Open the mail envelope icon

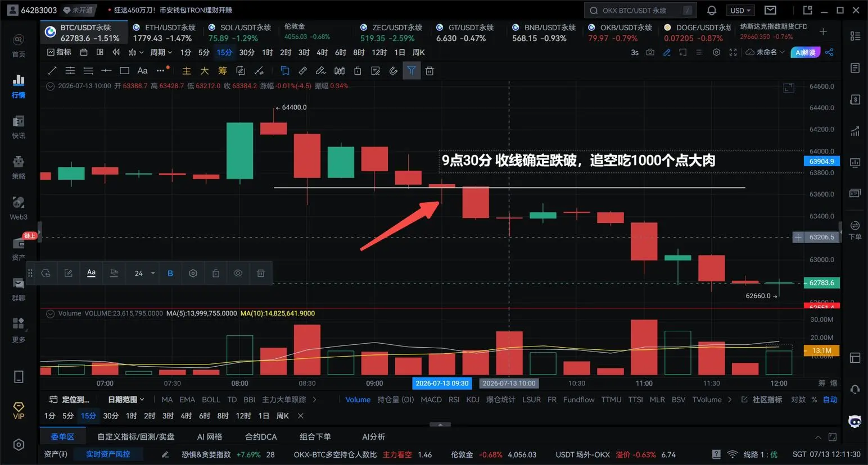point(770,10)
